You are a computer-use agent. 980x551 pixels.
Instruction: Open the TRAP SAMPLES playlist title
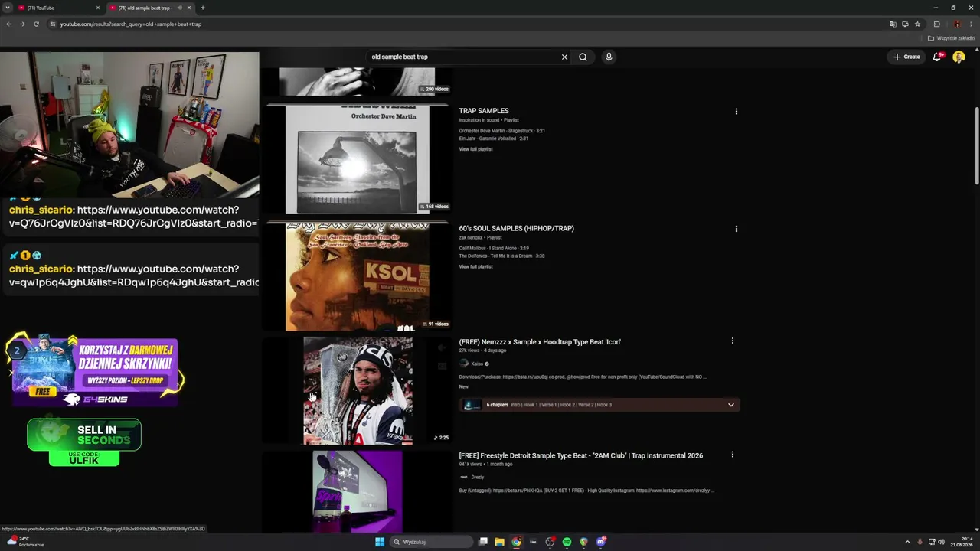(484, 111)
